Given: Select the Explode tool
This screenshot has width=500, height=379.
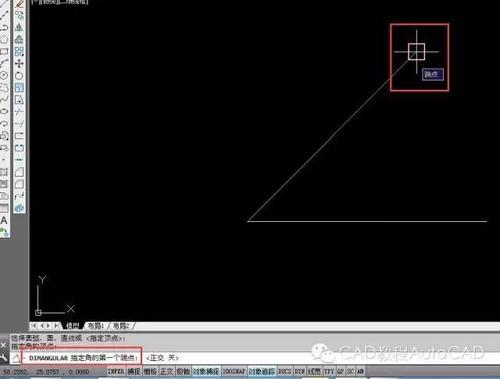Looking at the screenshot, I should click(19, 208).
